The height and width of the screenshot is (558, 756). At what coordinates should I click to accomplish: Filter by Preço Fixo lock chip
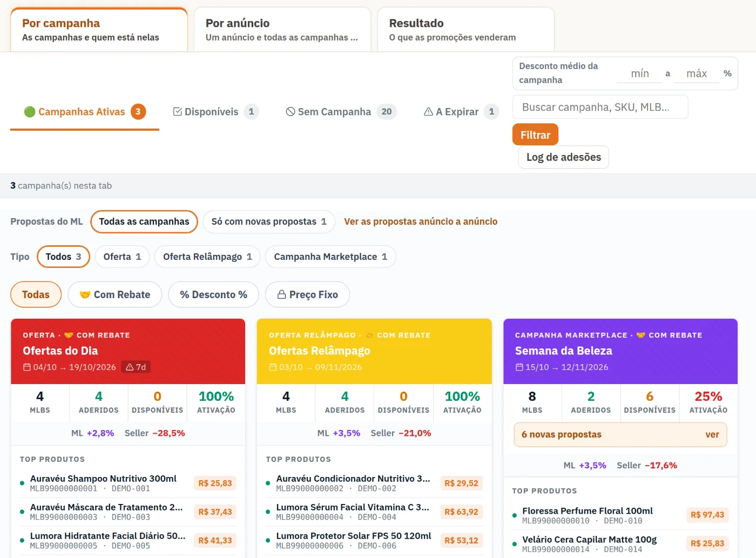click(307, 294)
